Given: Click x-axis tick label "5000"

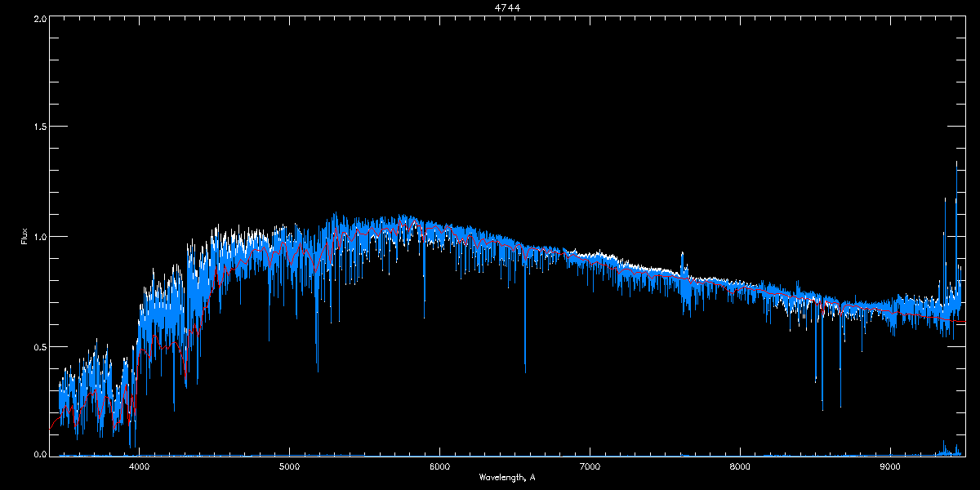Looking at the screenshot, I should click(x=289, y=467).
